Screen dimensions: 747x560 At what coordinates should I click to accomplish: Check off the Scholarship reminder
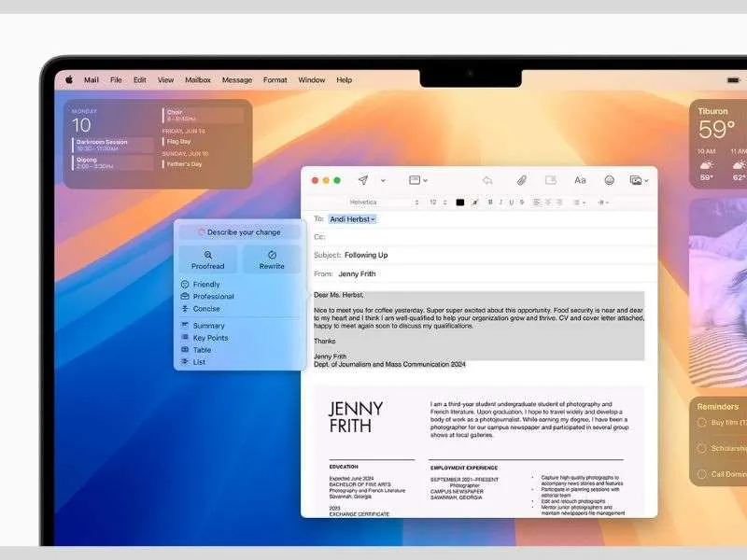702,448
